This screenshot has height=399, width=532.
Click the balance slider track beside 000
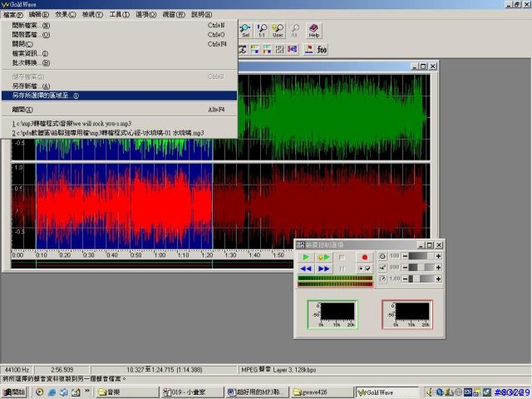point(421,268)
